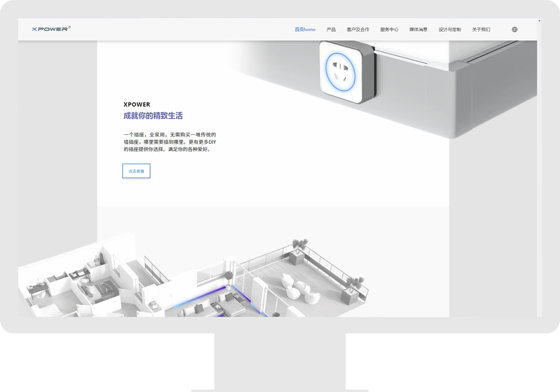Visit the 关于我们 page
The height and width of the screenshot is (392, 560).
(x=481, y=29)
